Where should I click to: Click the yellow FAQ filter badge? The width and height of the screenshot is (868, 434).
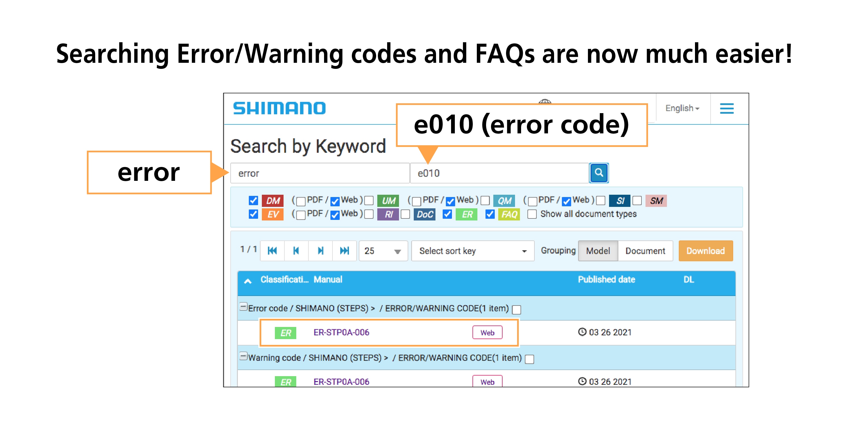point(509,214)
